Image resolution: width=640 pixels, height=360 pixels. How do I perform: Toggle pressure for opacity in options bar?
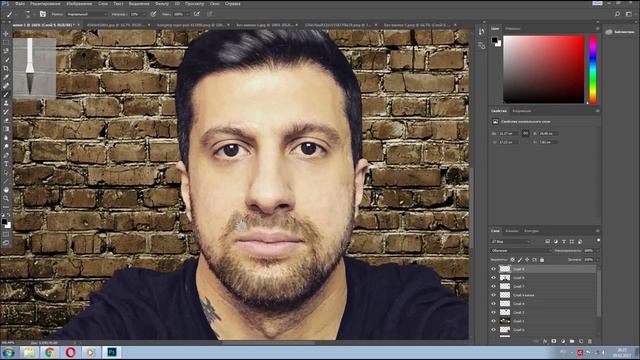point(153,14)
